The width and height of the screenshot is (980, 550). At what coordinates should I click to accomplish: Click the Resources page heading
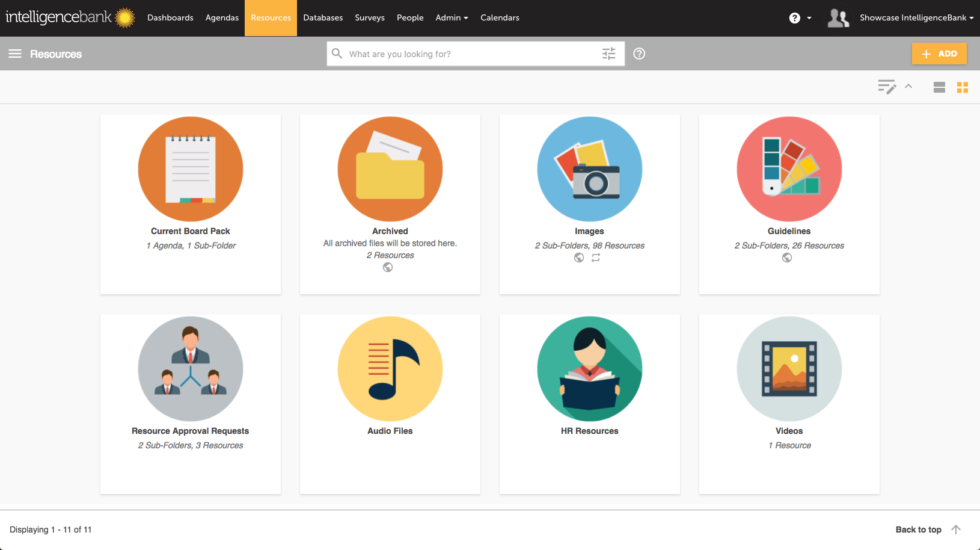coord(56,54)
